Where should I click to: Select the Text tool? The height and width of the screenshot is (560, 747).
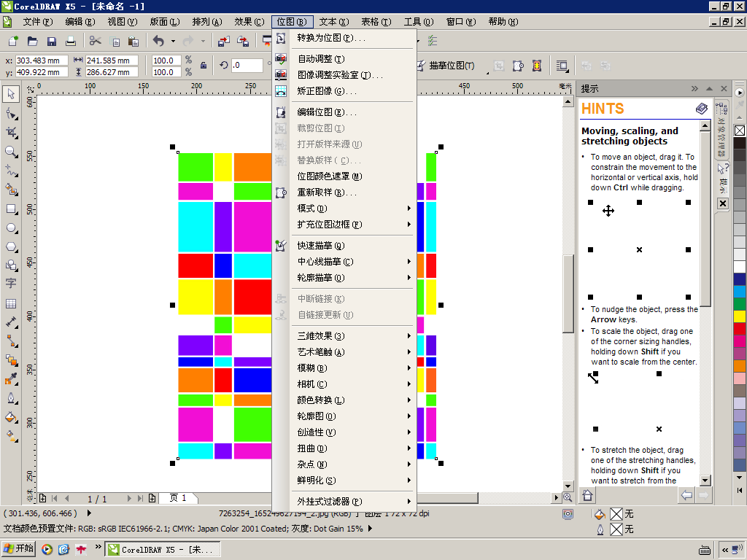[x=11, y=284]
